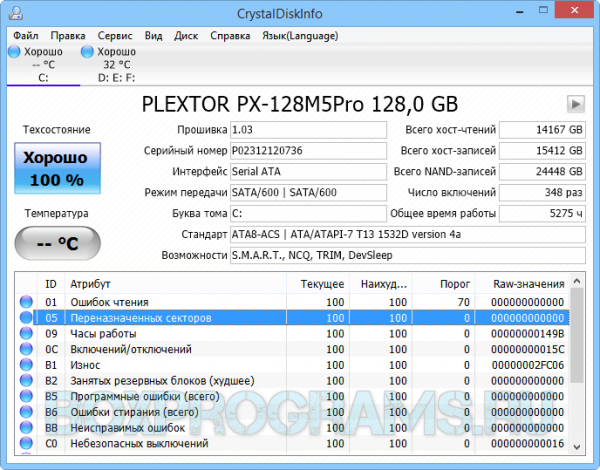Click the Наихуд... column header
Screen dimensions: 600x470
tap(381, 284)
